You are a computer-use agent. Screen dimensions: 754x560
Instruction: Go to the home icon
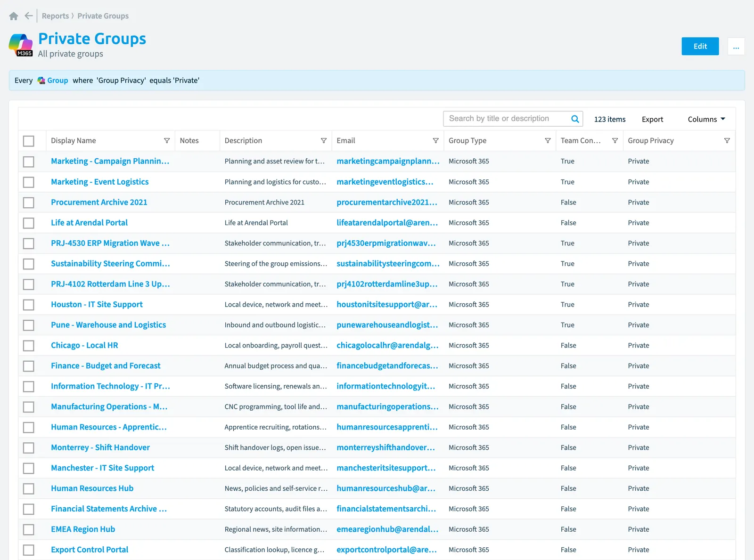point(14,16)
